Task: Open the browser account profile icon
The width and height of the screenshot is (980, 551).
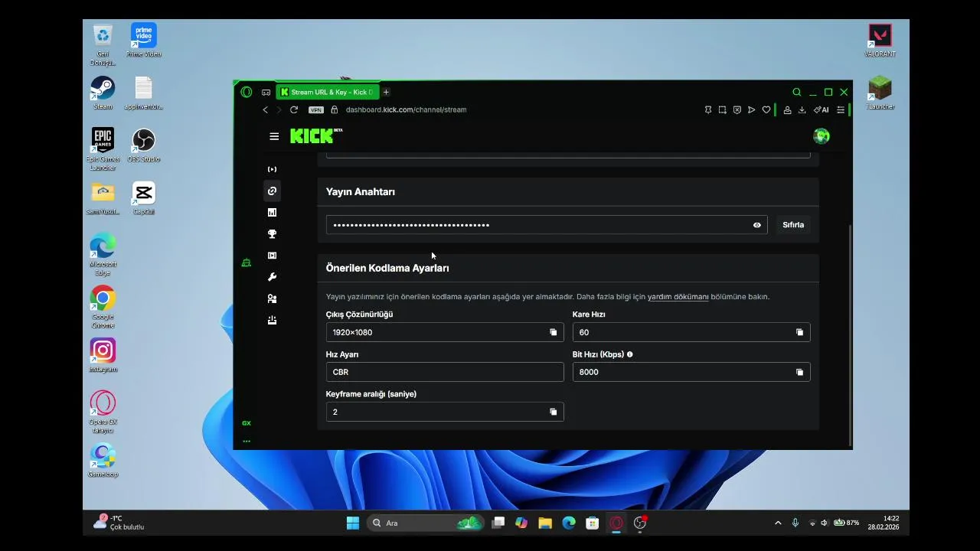Action: tap(787, 110)
